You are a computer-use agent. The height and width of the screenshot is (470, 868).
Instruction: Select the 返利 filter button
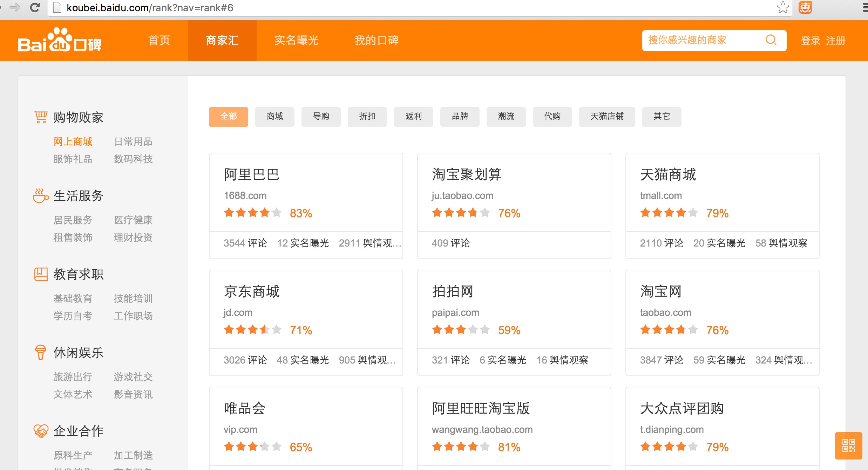click(414, 117)
